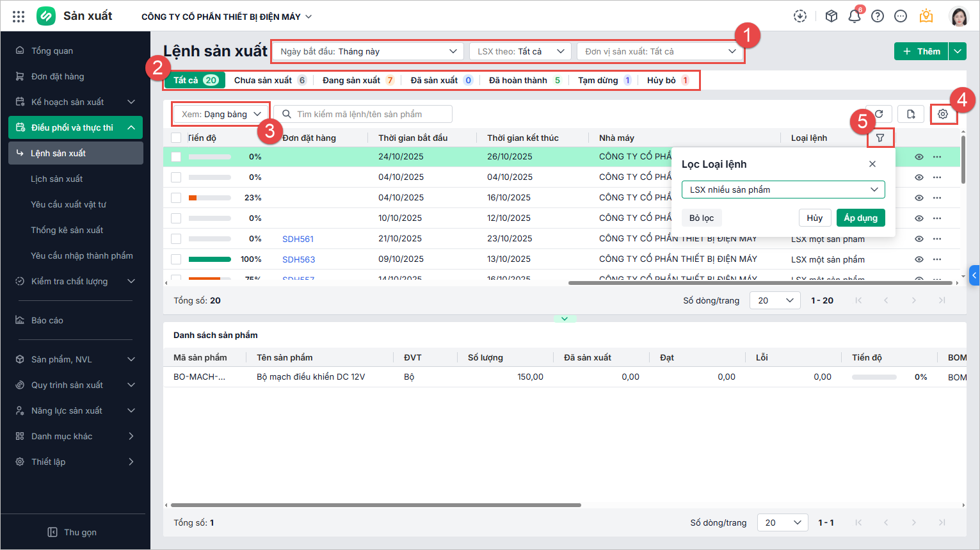Toggle the select-all checkbox in table header

(176, 138)
